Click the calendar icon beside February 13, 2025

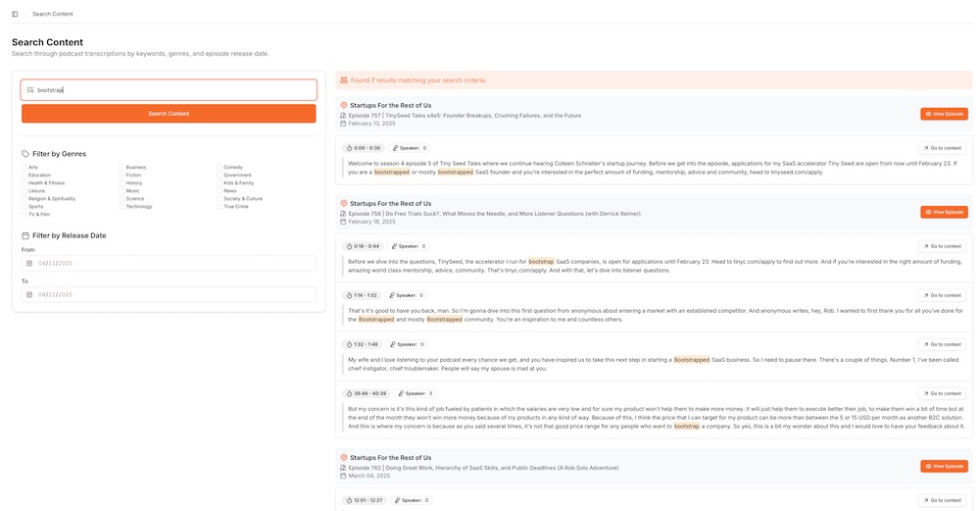(x=343, y=124)
